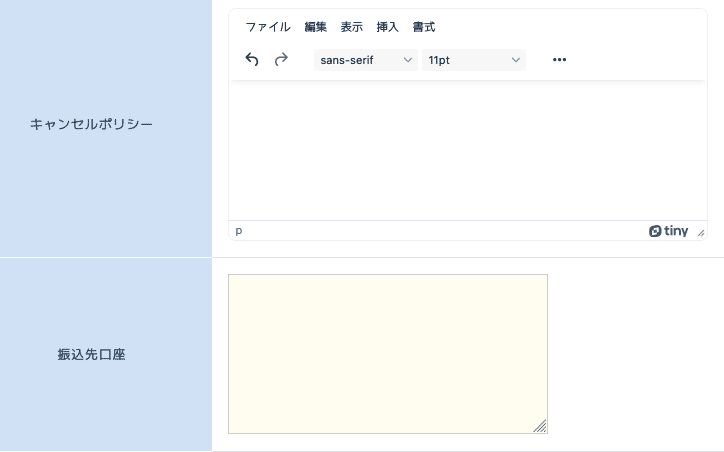Open the sans-serif font family dropdown
Viewport: 724px width, 452px height.
coord(366,60)
